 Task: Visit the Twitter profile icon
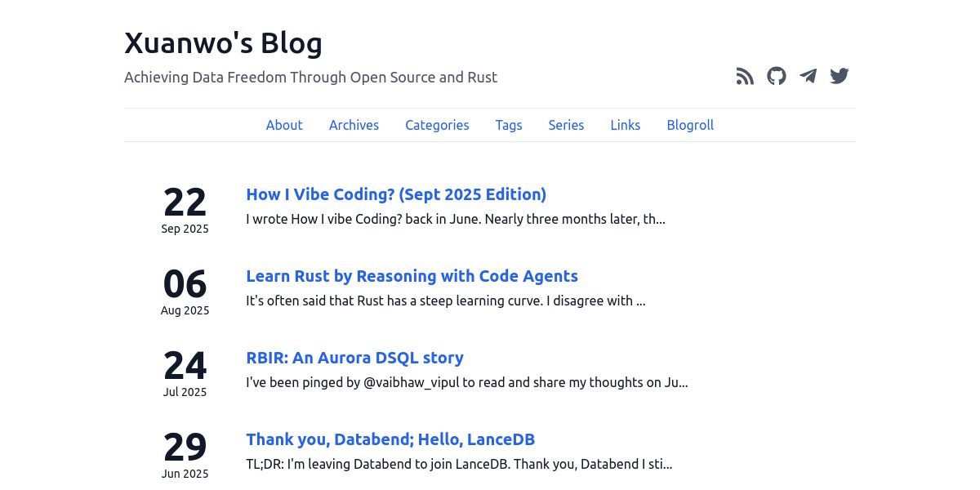tap(840, 77)
